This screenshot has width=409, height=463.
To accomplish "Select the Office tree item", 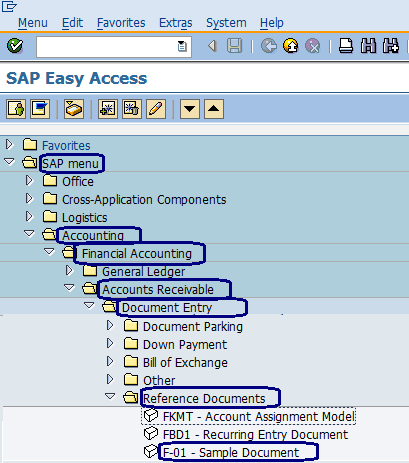I will 78,182.
